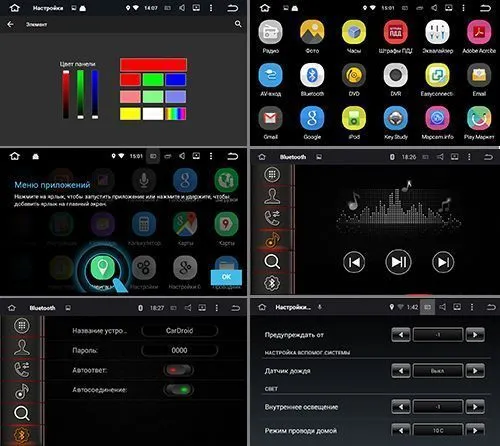The width and height of the screenshot is (500, 446).
Task: Decrease the Предупреждать от value
Action: click(401, 335)
